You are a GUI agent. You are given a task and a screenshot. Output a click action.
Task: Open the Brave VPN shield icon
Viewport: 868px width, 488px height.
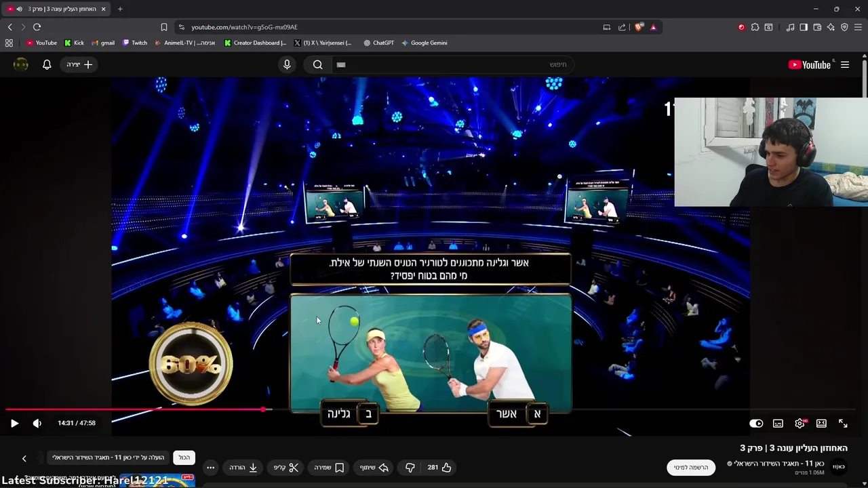pos(844,27)
